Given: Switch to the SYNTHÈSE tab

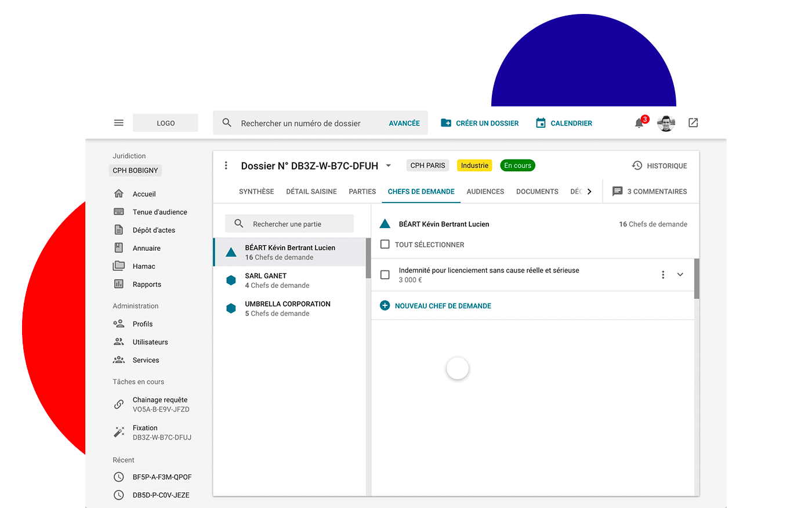Looking at the screenshot, I should tap(256, 192).
